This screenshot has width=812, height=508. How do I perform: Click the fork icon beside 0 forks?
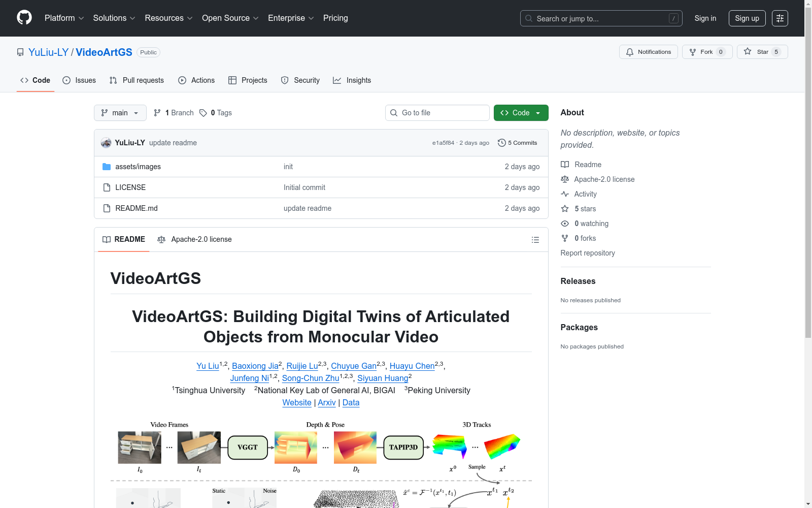click(x=565, y=238)
